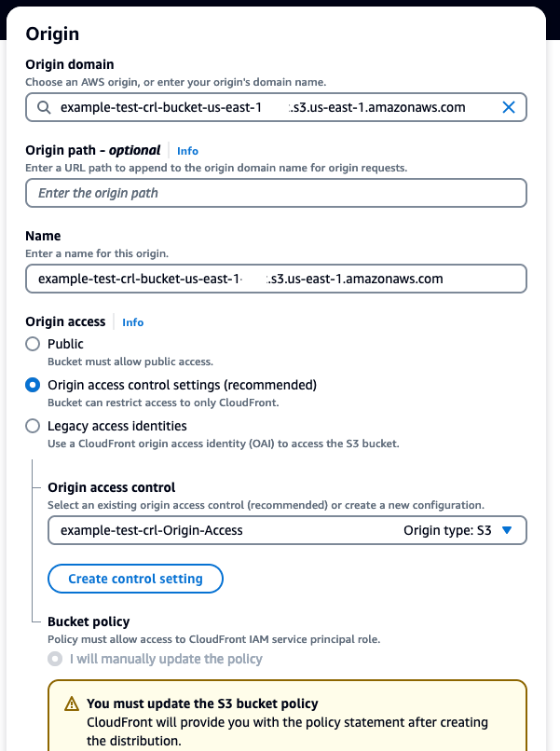560x751 pixels.
Task: Select the Public origin access option
Action: pyautogui.click(x=33, y=344)
